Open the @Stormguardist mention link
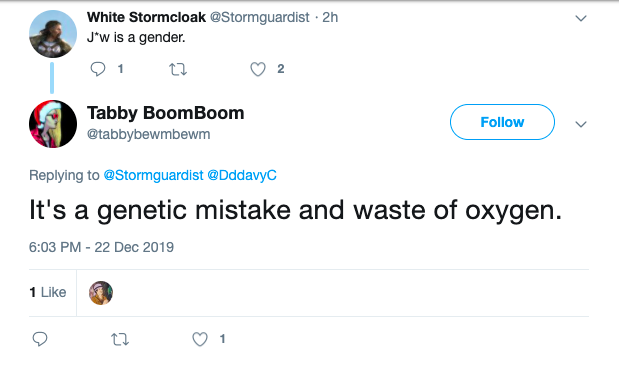This screenshot has height=368, width=619. 153,175
